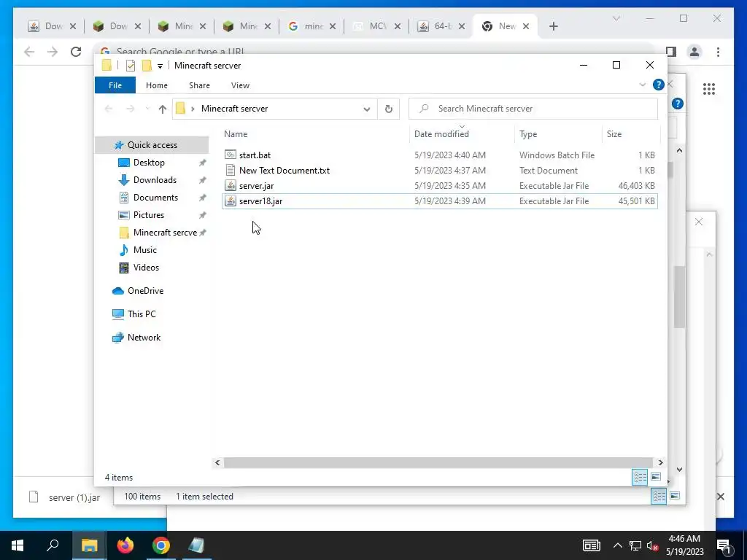This screenshot has height=560, width=747.
Task: Open Customize Quick Access Toolbar dropdown
Action: (x=160, y=66)
